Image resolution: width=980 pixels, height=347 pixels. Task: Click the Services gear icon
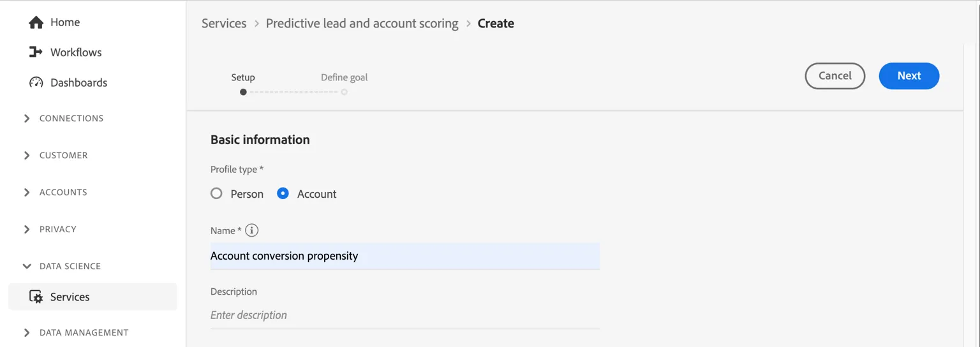36,297
